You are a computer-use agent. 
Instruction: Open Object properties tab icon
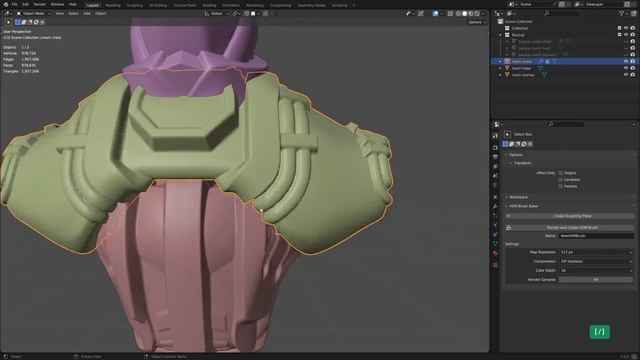tap(495, 197)
